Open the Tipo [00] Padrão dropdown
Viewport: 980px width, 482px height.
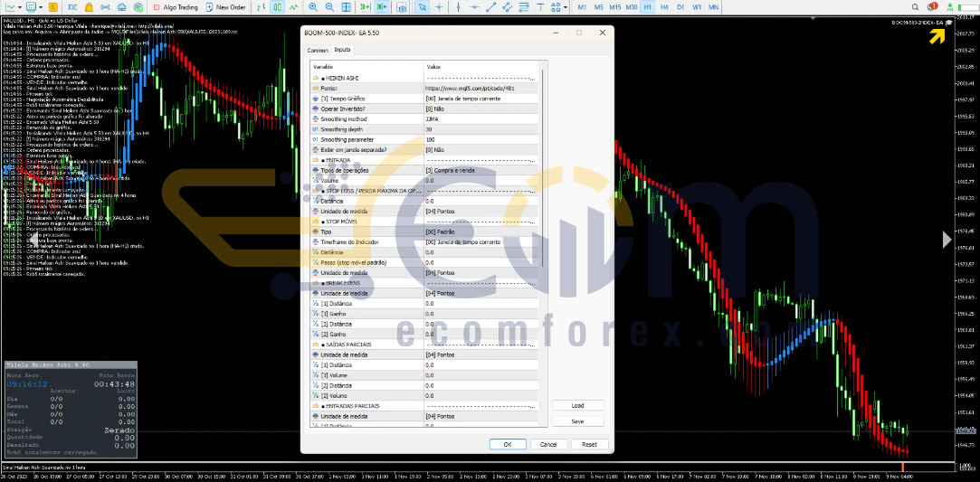(480, 232)
